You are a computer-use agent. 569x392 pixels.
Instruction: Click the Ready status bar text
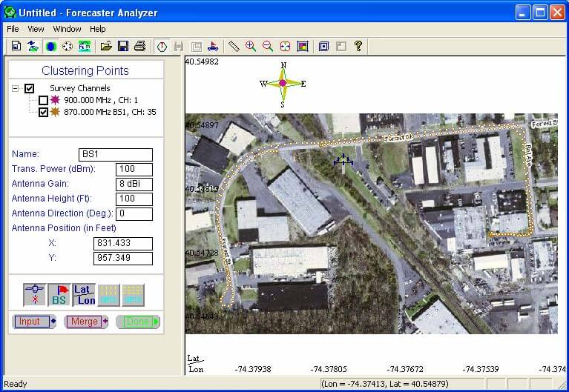[16, 384]
